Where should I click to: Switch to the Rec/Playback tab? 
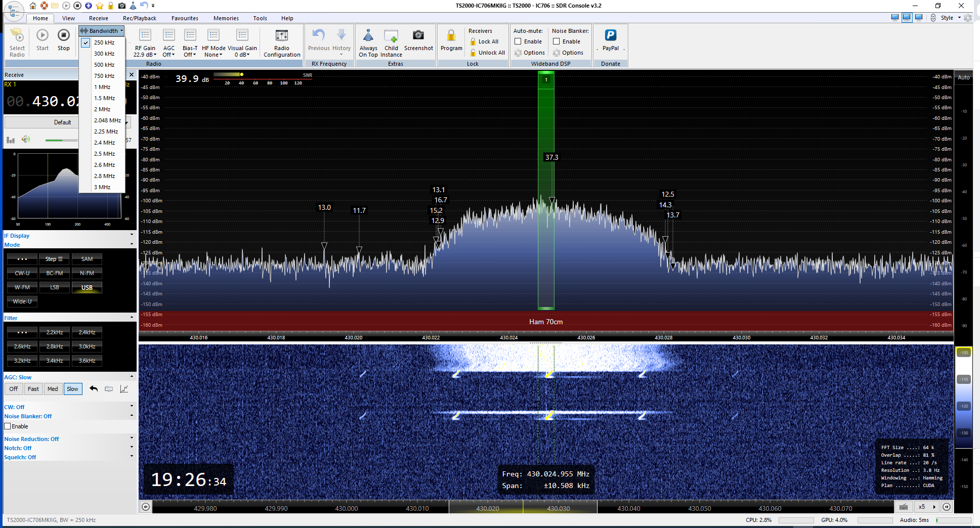[139, 18]
